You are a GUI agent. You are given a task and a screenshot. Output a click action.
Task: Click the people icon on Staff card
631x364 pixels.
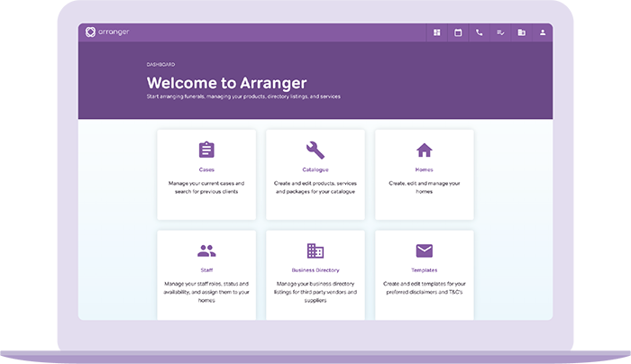[206, 250]
